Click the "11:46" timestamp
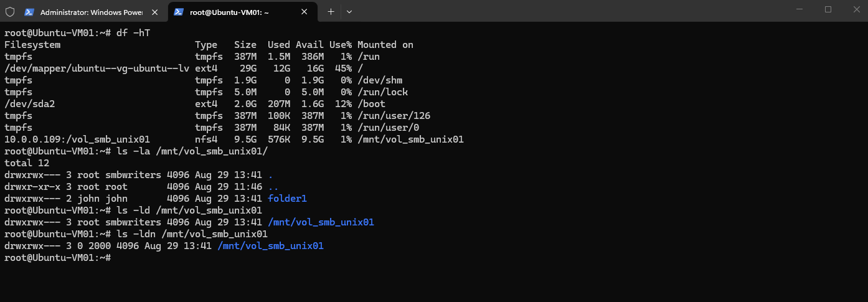The image size is (868, 302). (x=248, y=187)
